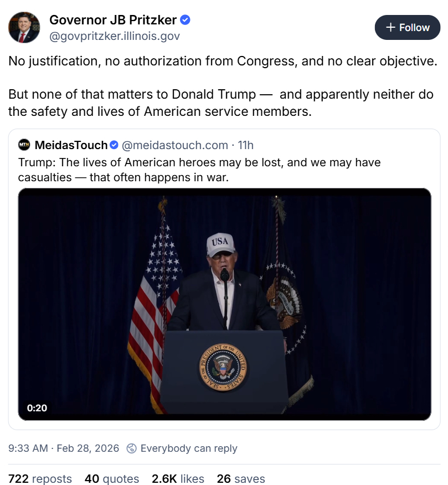Click the 26 saves count
This screenshot has height=485, width=448.
[x=241, y=479]
